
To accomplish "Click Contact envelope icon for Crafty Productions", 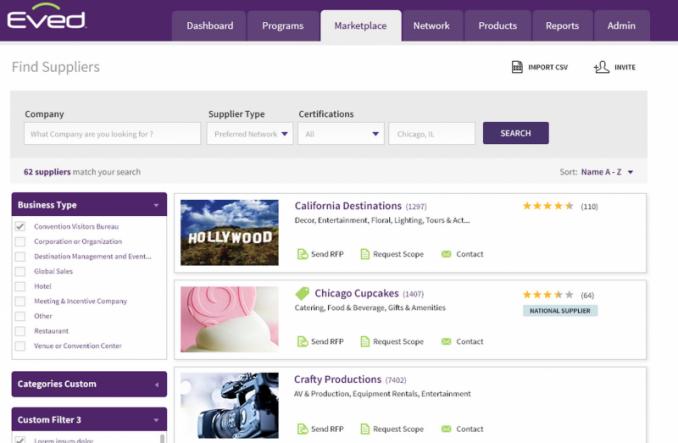I will (x=446, y=429).
